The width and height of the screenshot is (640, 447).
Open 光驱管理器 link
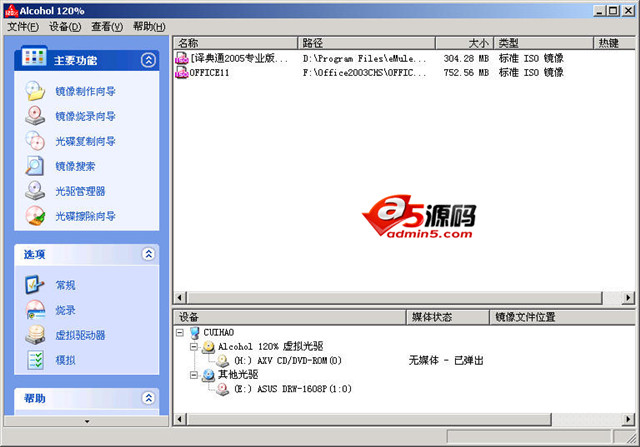(80, 191)
